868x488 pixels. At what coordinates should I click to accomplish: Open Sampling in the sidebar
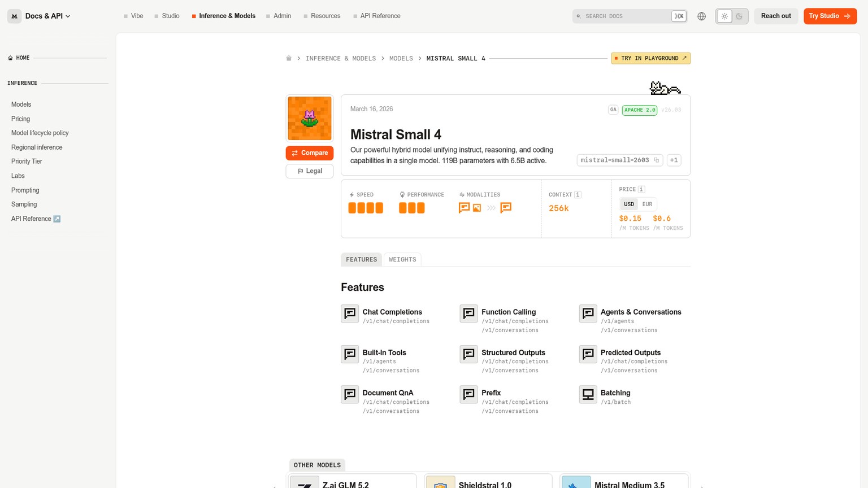pos(24,204)
